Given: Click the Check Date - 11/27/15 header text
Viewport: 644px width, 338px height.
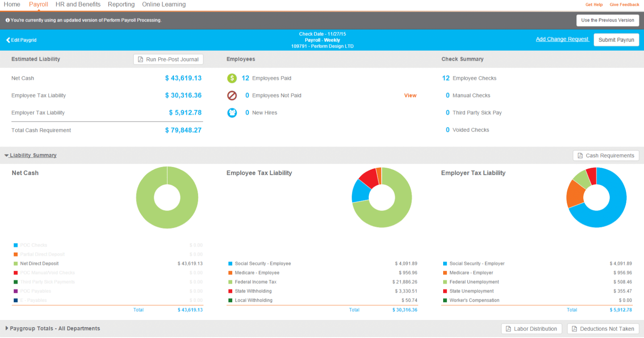Looking at the screenshot, I should (x=322, y=34).
